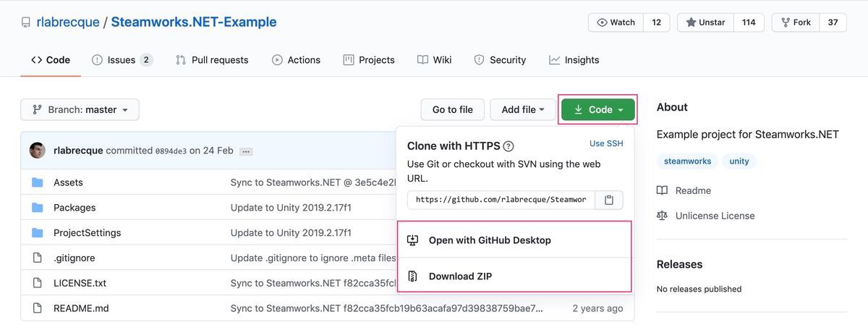Switch to the Security tab

500,60
